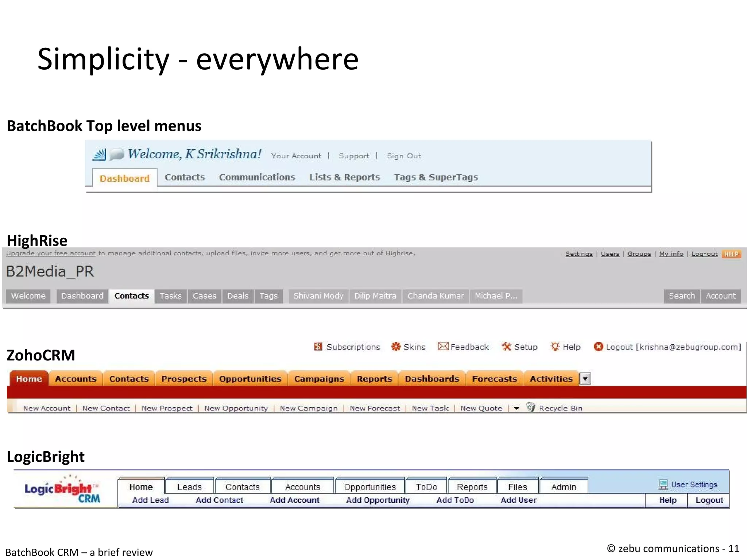Click LogicBright User Settings monitor icon

663,485
